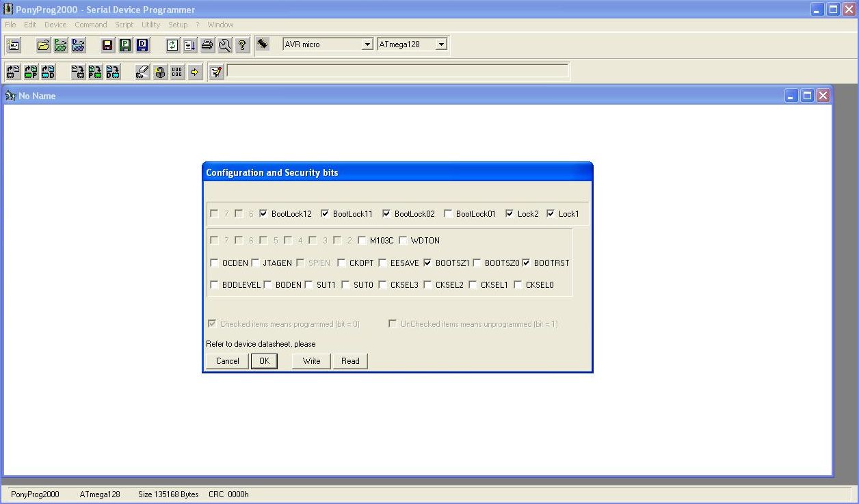The image size is (859, 504).
Task: Open the Command menu
Action: tap(91, 25)
